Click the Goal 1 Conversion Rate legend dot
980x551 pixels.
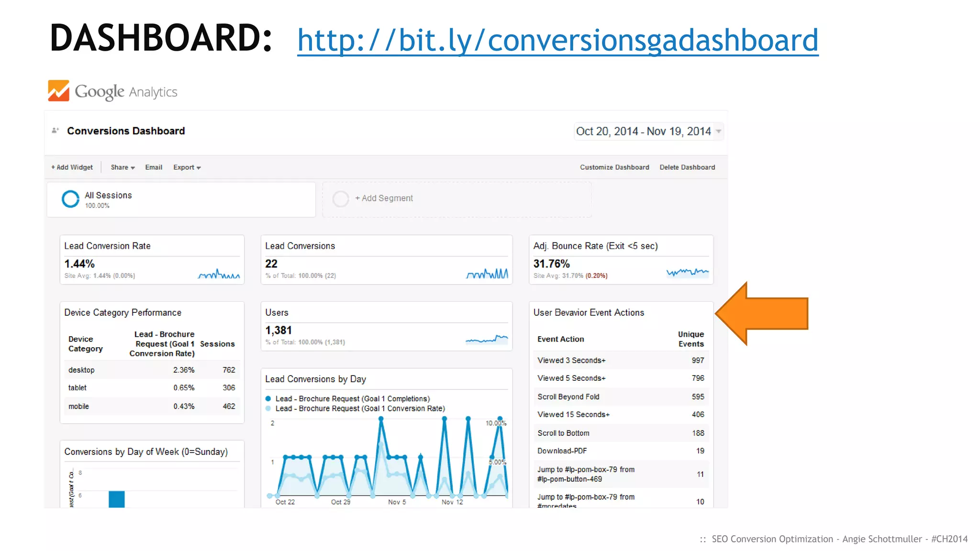(x=268, y=408)
